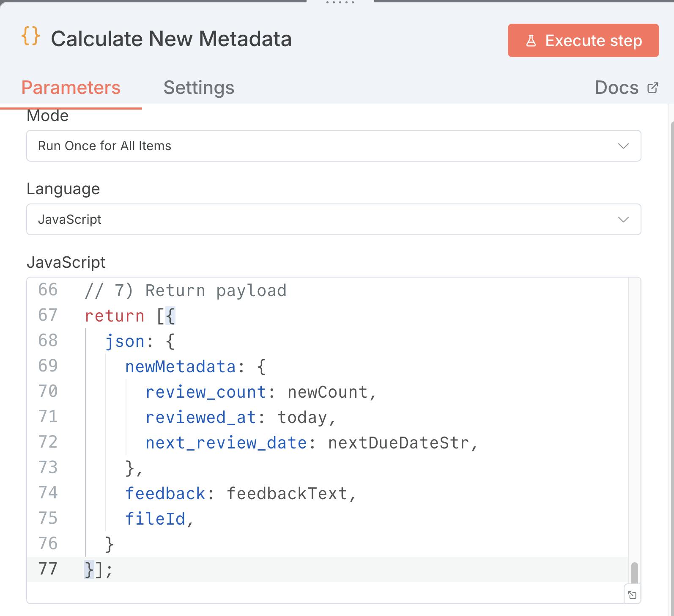Click nextDueDateStr on line 72
This screenshot has height=616, width=674.
coord(398,443)
